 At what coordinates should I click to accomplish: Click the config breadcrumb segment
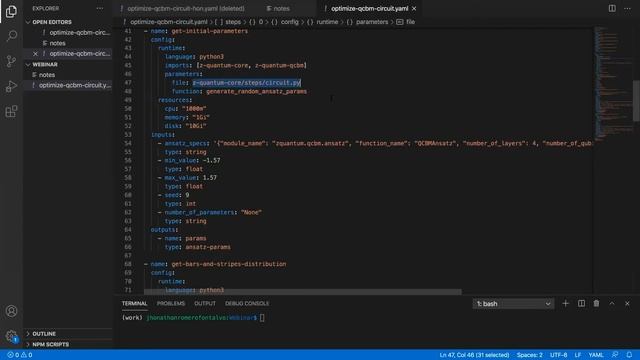click(289, 22)
